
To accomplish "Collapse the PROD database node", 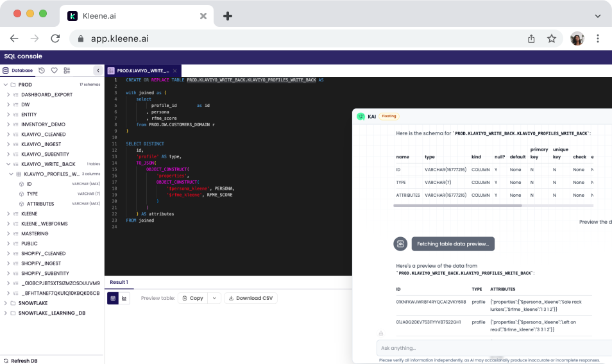I will tap(6, 85).
